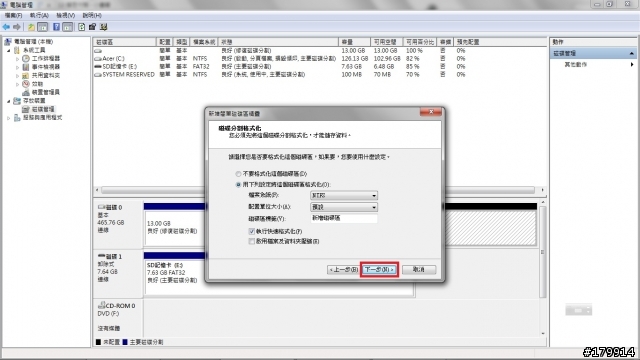Toggle the show/hide action pane toolbar icon
The height and width of the screenshot is (360, 640).
[68, 27]
